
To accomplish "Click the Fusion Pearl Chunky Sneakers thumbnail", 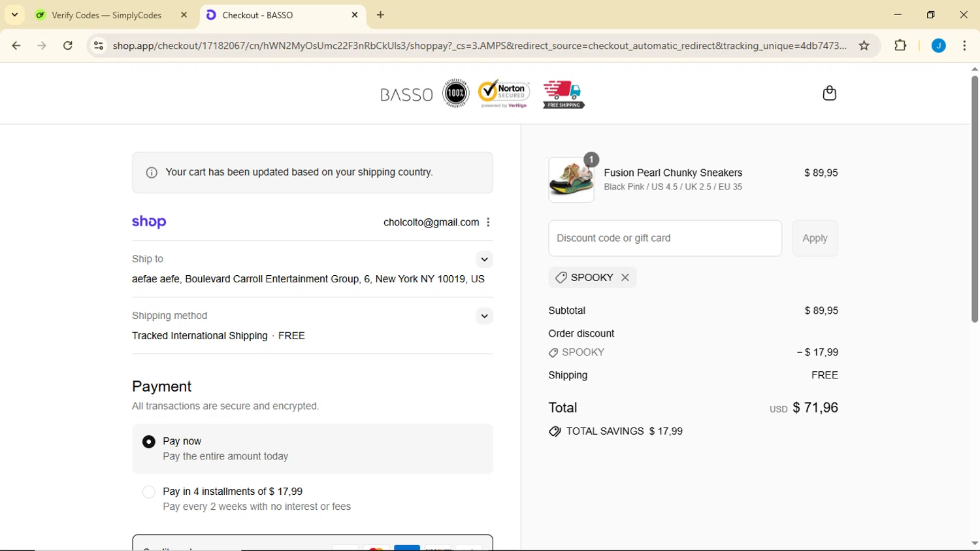I will pos(572,180).
